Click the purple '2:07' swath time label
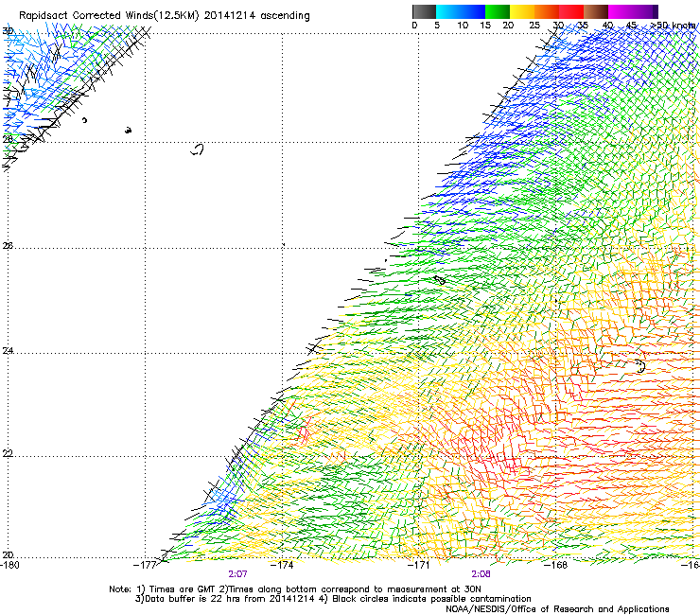Screen dimensions: 700x615 [238, 574]
